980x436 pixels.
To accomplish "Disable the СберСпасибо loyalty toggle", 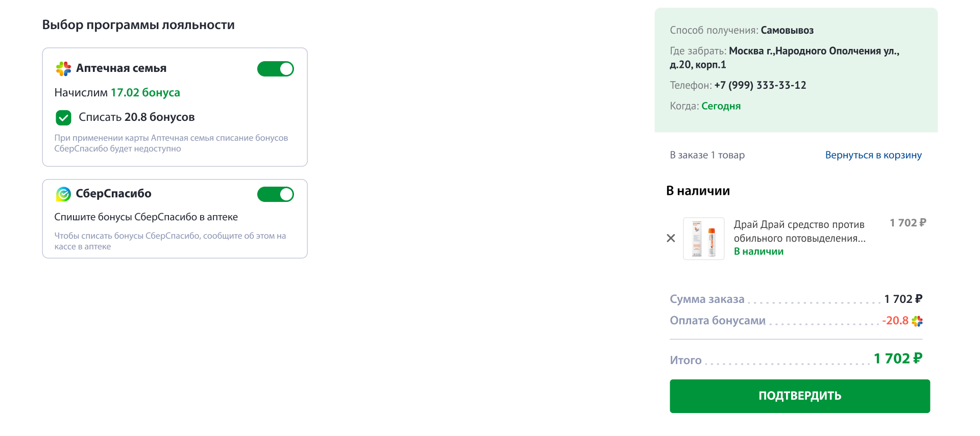I will [x=276, y=194].
